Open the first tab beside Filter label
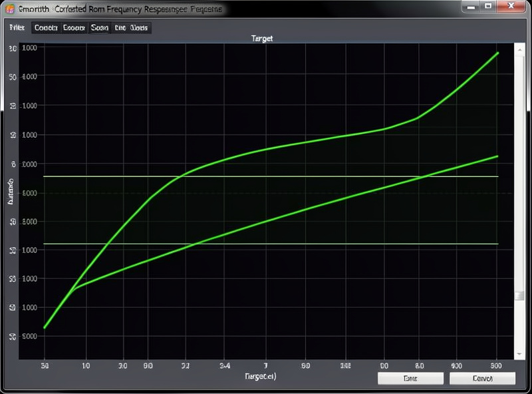 (46, 27)
